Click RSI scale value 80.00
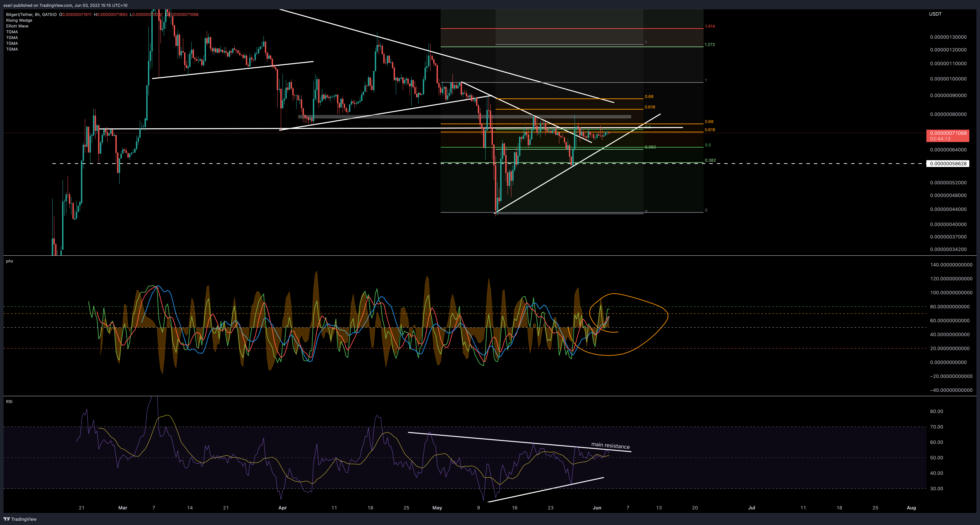Screen dimensions: 980x525 pos(936,411)
